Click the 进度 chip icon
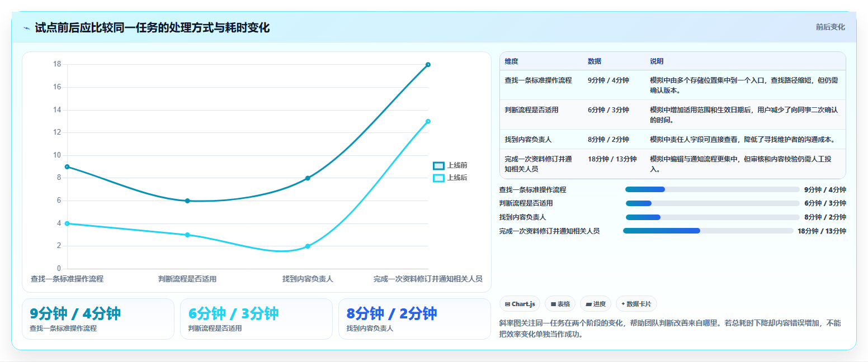This screenshot has height=362, width=868. click(x=588, y=304)
